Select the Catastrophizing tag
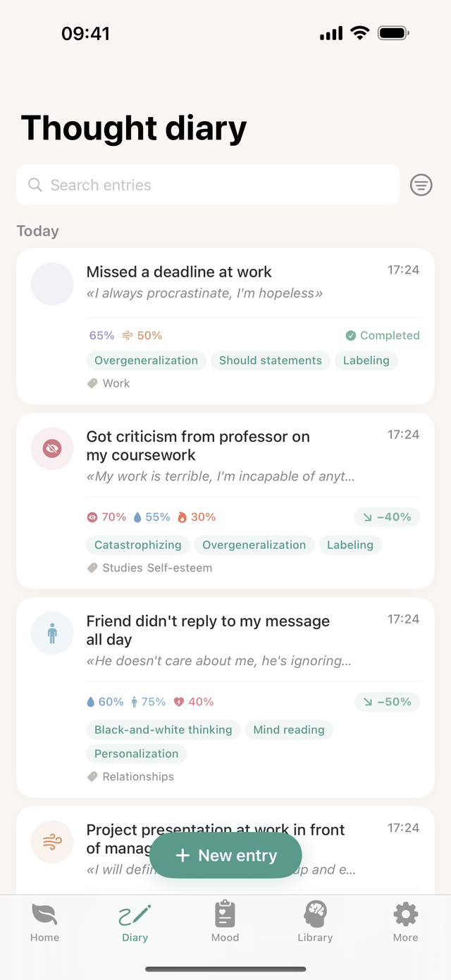 point(137,545)
